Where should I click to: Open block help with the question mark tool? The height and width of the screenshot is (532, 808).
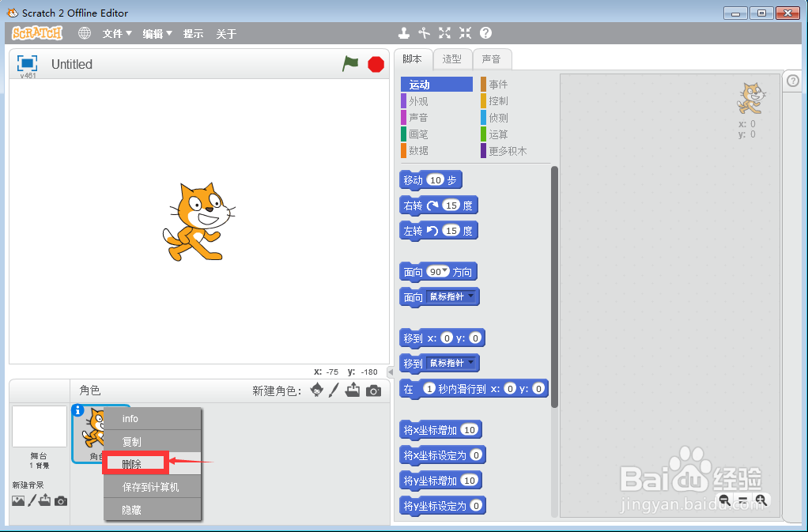click(485, 33)
